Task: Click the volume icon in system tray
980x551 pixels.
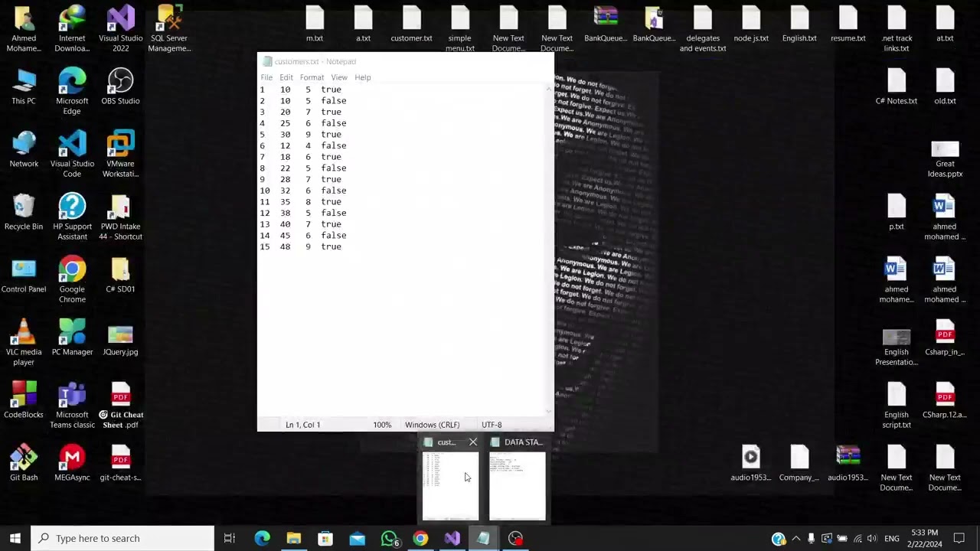Action: (x=872, y=538)
